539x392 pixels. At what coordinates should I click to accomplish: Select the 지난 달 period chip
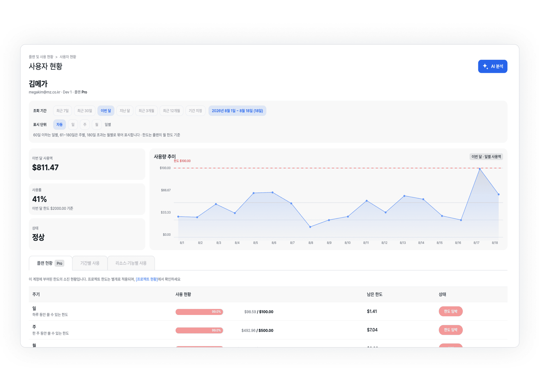pyautogui.click(x=125, y=111)
